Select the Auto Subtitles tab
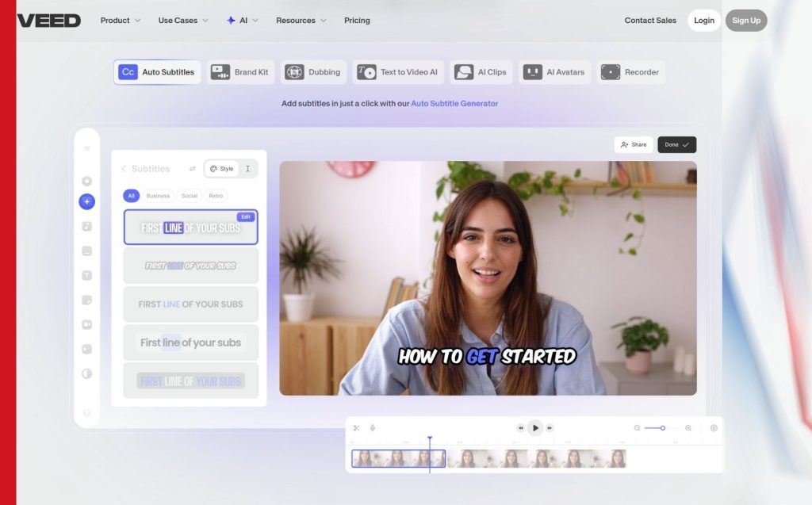812x505 pixels. (157, 72)
